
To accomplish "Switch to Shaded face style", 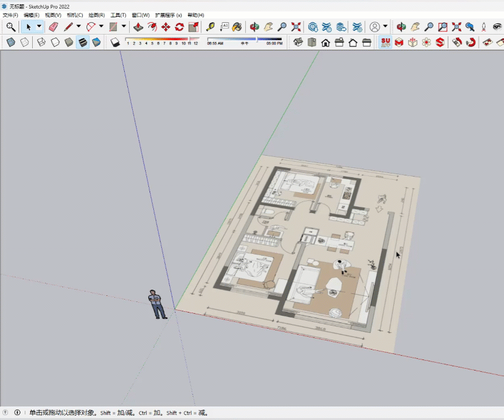I will point(69,43).
